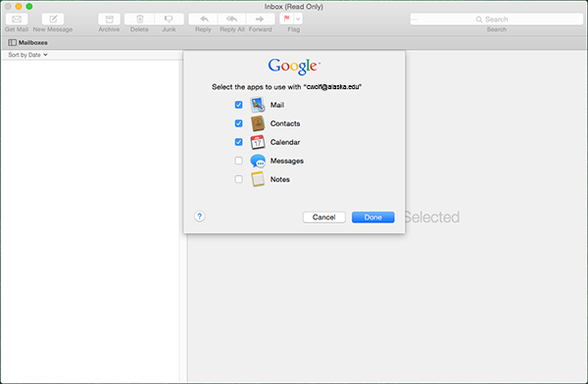This screenshot has width=588, height=384.
Task: Click the yellow minimize window button
Action: [x=19, y=7]
